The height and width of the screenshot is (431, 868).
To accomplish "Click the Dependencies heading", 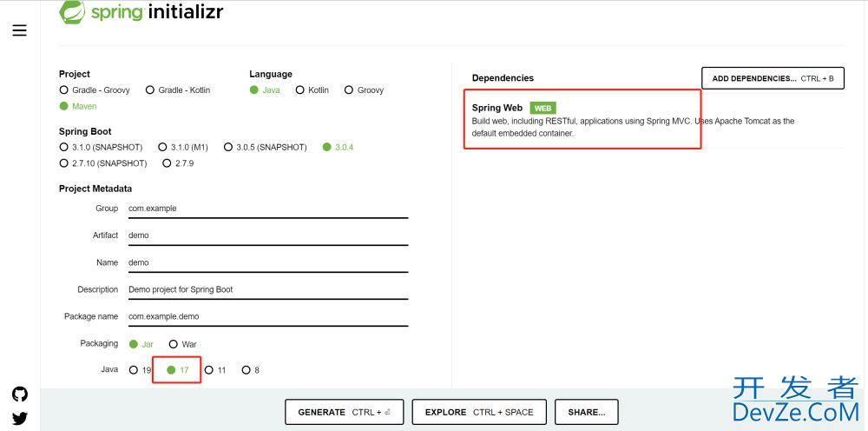I will tap(503, 78).
